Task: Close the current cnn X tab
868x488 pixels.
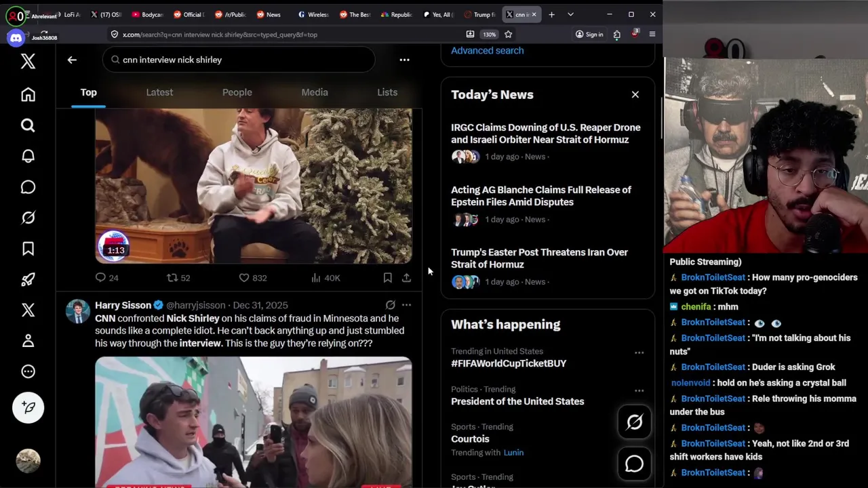Action: (x=534, y=14)
